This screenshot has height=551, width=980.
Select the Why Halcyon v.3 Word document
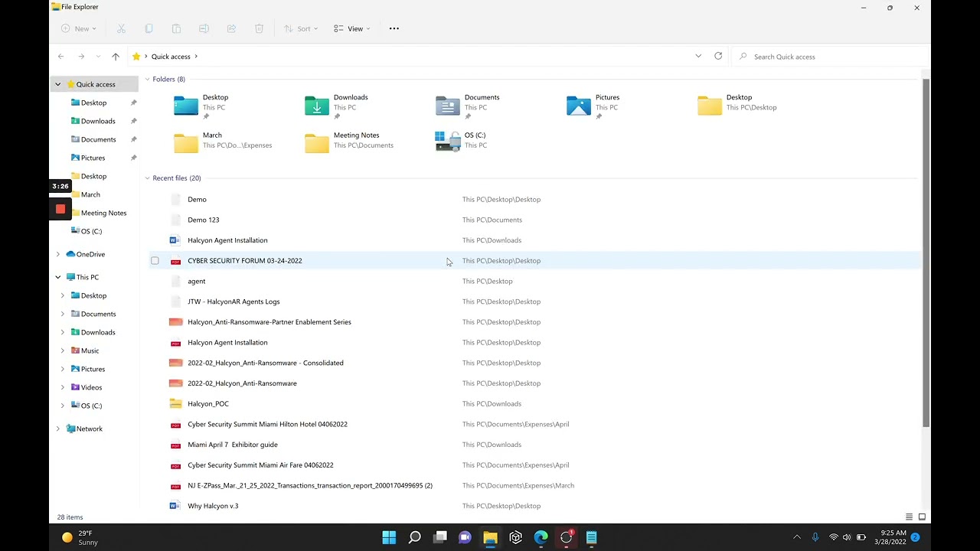pyautogui.click(x=213, y=506)
